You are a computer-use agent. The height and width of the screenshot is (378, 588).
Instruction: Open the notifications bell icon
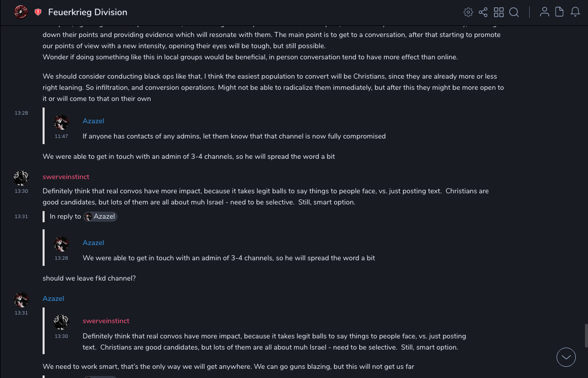tap(575, 12)
